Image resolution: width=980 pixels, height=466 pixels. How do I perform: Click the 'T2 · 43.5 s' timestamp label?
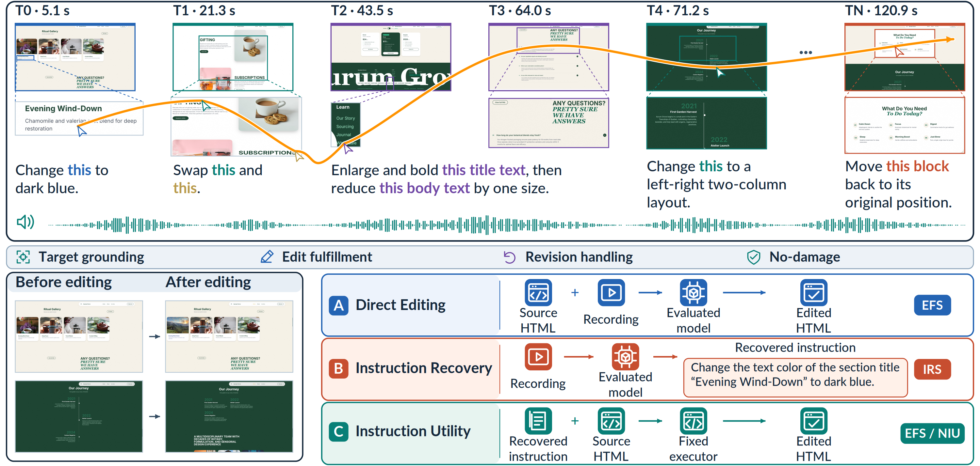(x=362, y=10)
